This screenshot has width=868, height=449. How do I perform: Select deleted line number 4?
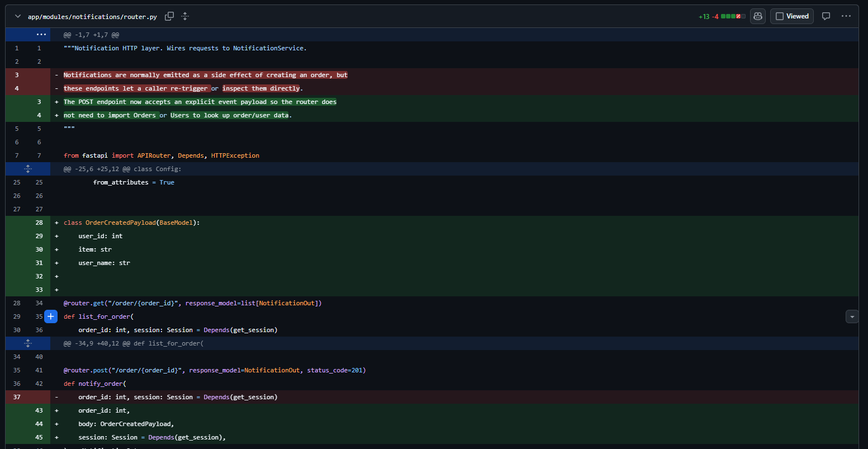tap(17, 88)
